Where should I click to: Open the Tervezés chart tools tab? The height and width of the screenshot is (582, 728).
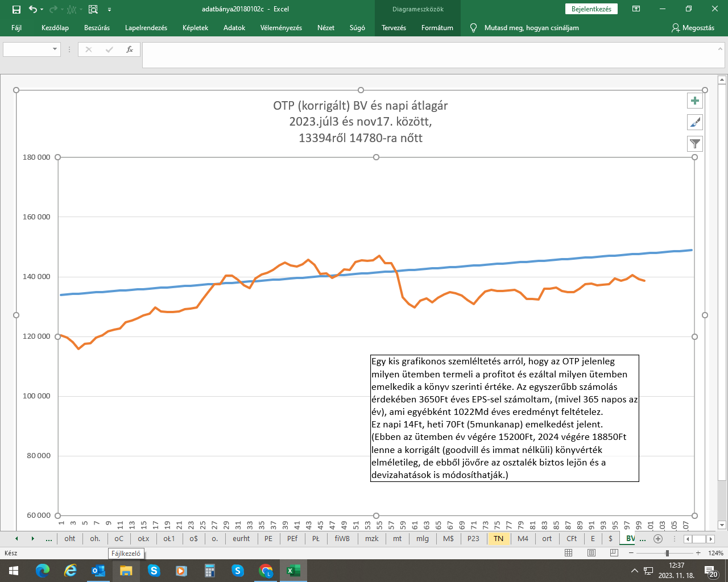pos(394,28)
